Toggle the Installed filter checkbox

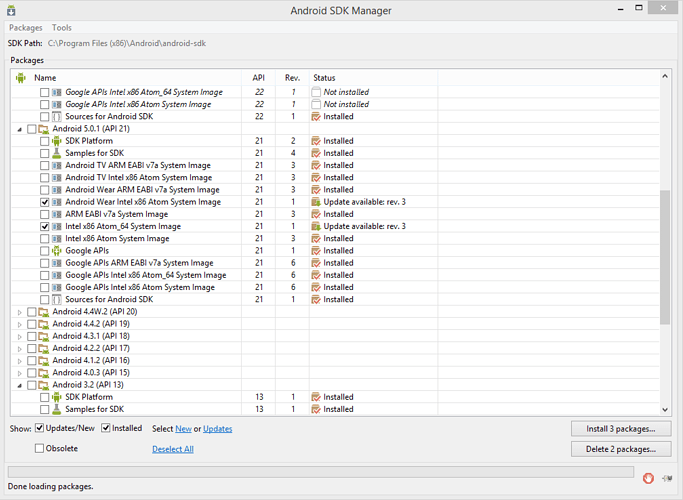pyautogui.click(x=105, y=428)
